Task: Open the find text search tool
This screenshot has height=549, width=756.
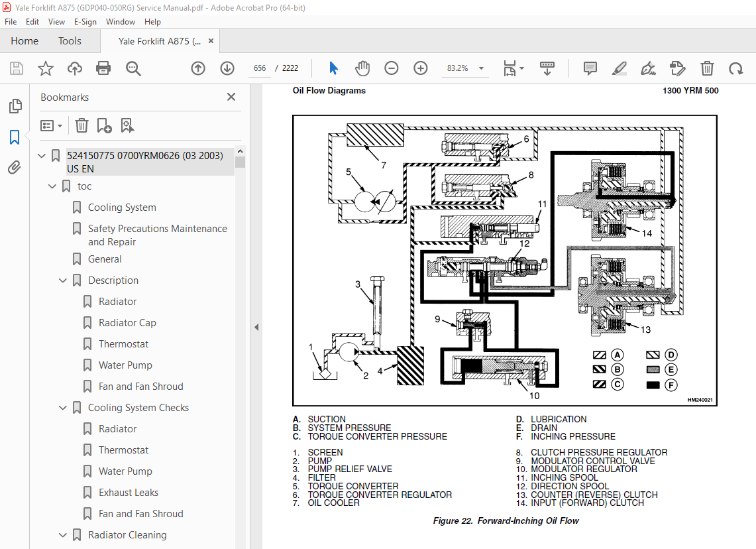Action: pyautogui.click(x=133, y=68)
